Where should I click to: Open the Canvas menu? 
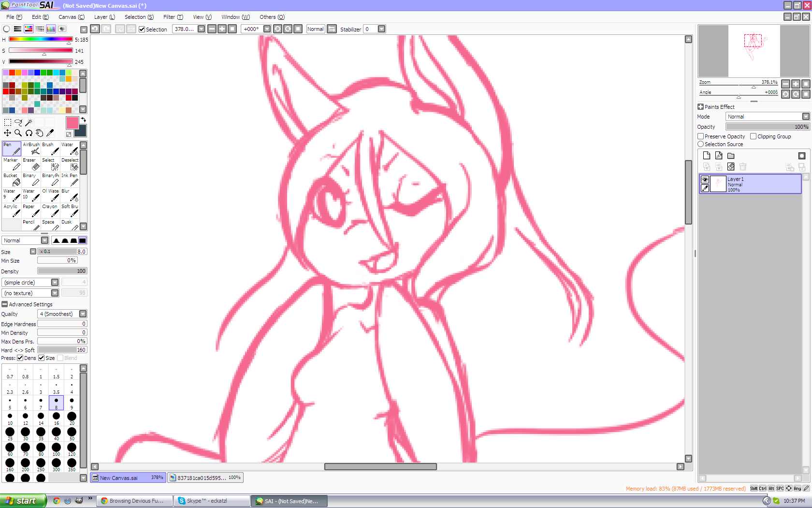tap(72, 17)
